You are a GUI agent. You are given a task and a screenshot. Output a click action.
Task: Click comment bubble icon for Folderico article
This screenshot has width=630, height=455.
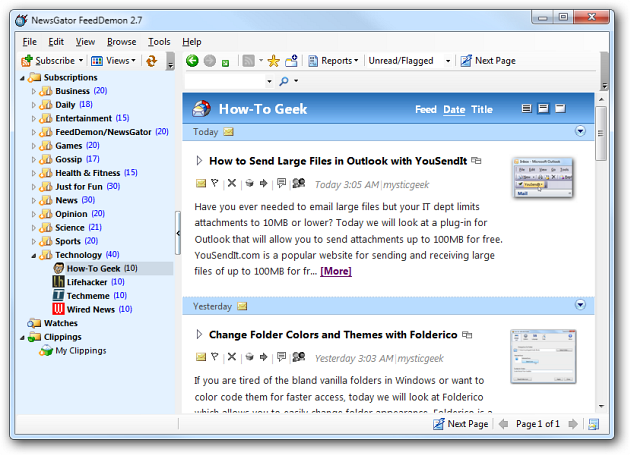pyautogui.click(x=282, y=357)
